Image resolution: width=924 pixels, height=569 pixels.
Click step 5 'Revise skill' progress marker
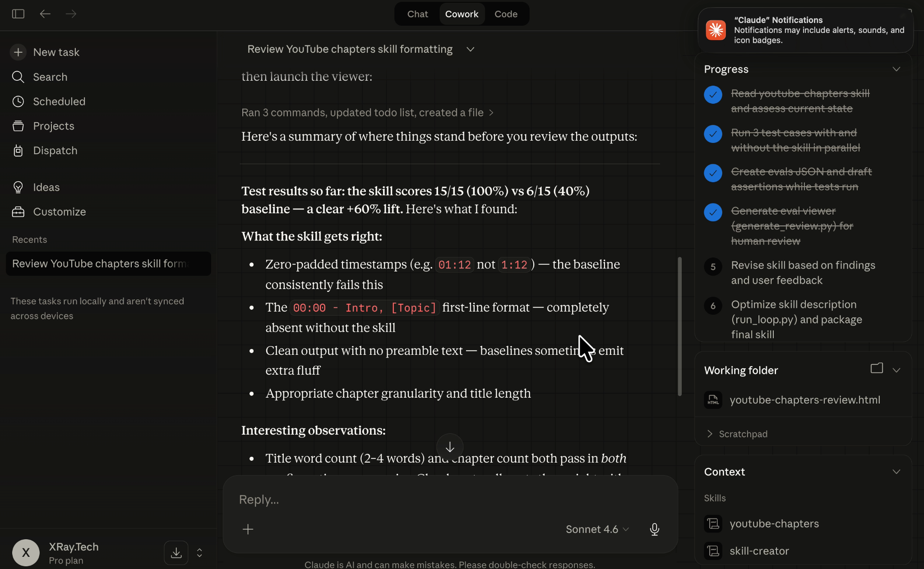pyautogui.click(x=713, y=267)
